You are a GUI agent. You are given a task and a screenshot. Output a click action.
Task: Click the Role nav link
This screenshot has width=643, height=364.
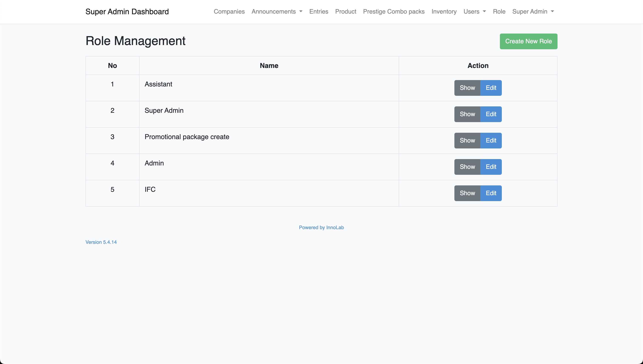[499, 11]
